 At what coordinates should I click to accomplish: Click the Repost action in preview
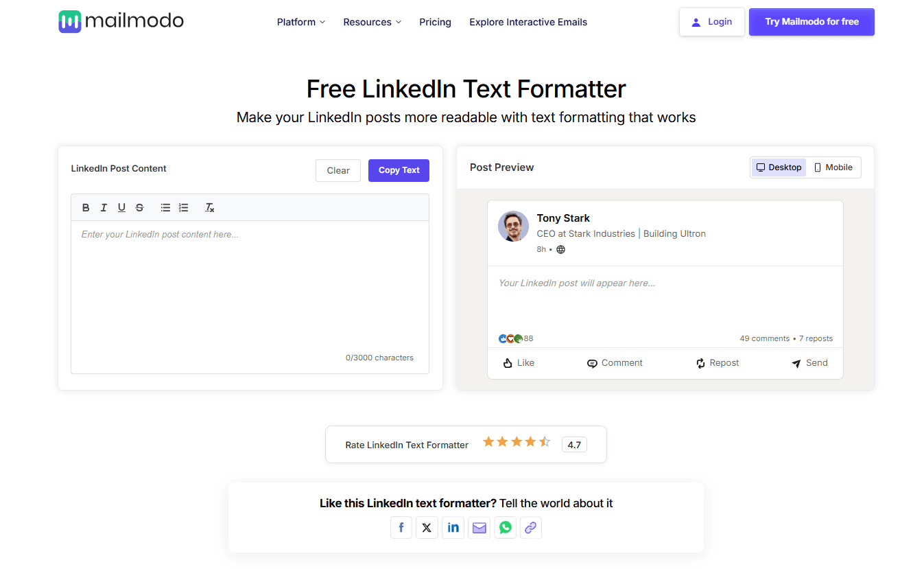tap(718, 363)
